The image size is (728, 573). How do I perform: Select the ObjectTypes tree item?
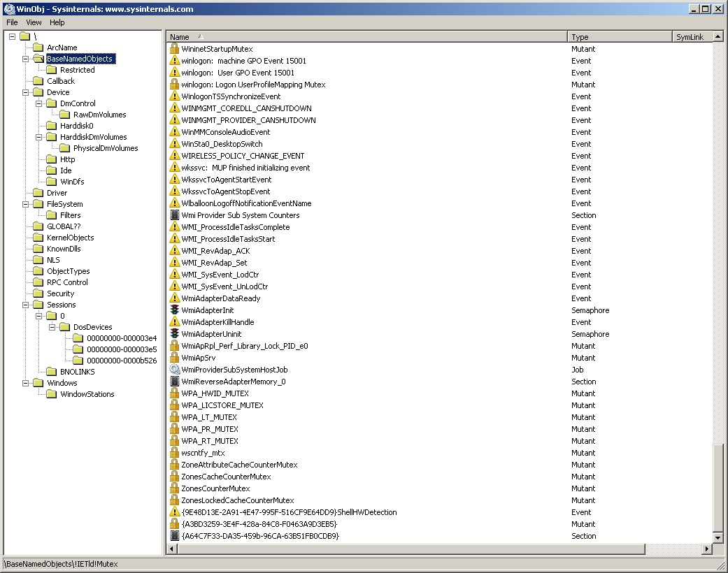tap(68, 271)
